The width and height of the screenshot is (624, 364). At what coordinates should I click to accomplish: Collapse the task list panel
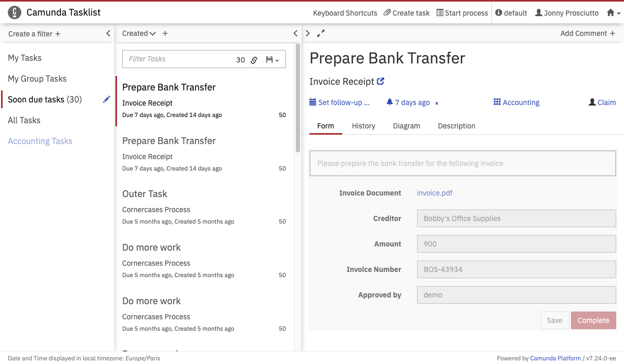click(295, 33)
